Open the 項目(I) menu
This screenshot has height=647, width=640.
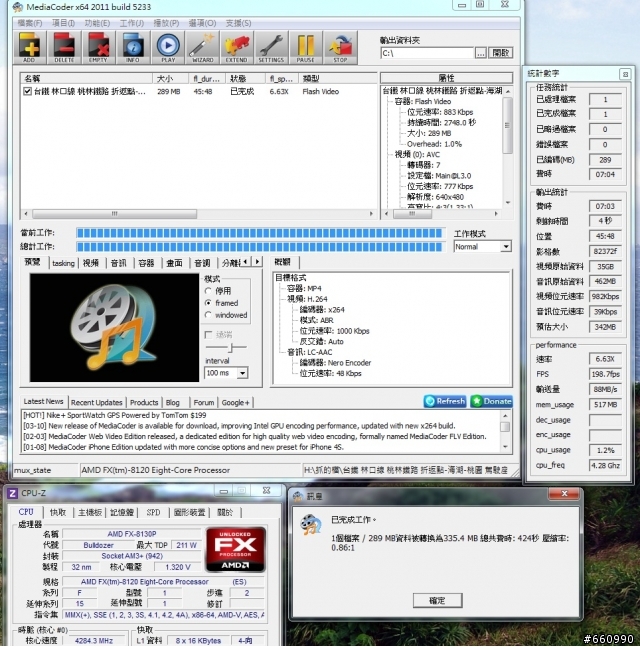coord(64,23)
